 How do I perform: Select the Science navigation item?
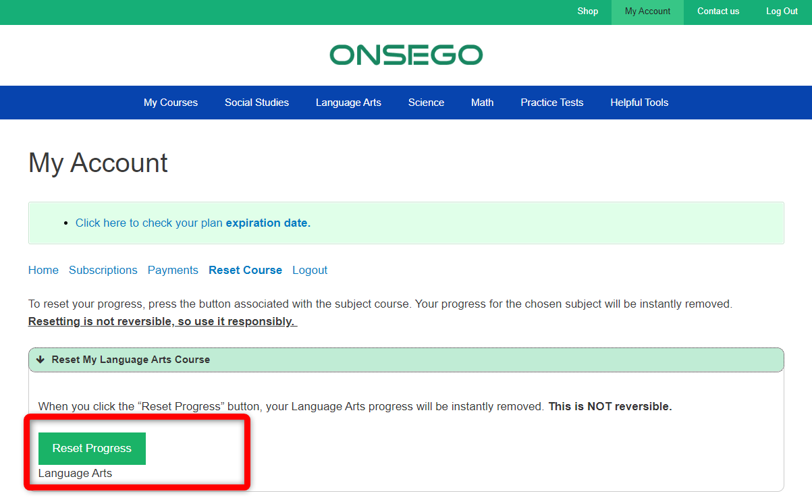(426, 103)
